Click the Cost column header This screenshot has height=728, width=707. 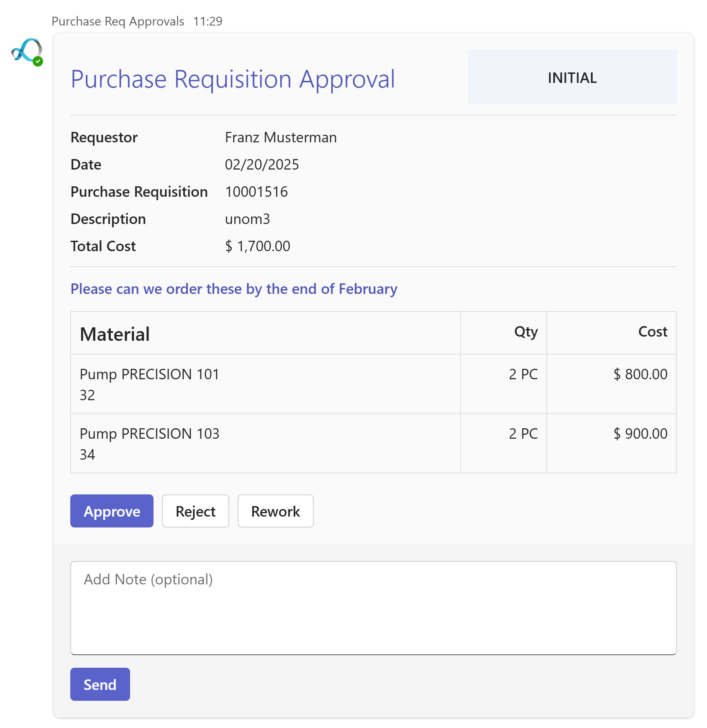[652, 332]
